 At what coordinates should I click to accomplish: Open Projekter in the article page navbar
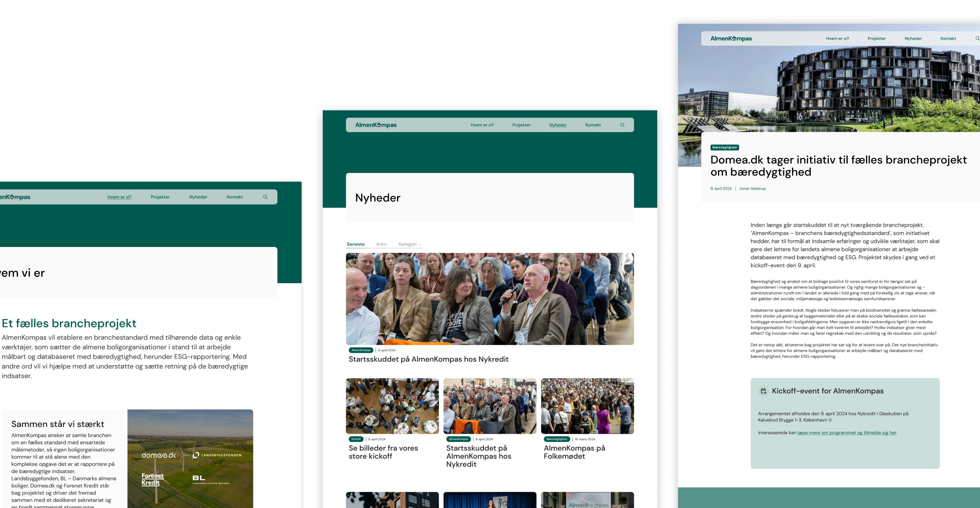[876, 38]
